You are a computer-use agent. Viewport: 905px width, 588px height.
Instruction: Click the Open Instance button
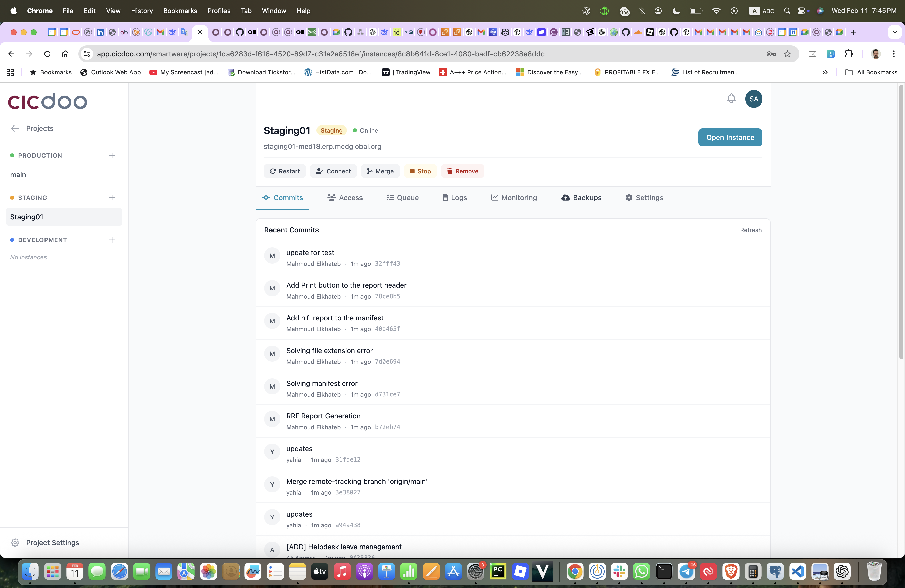tap(730, 137)
